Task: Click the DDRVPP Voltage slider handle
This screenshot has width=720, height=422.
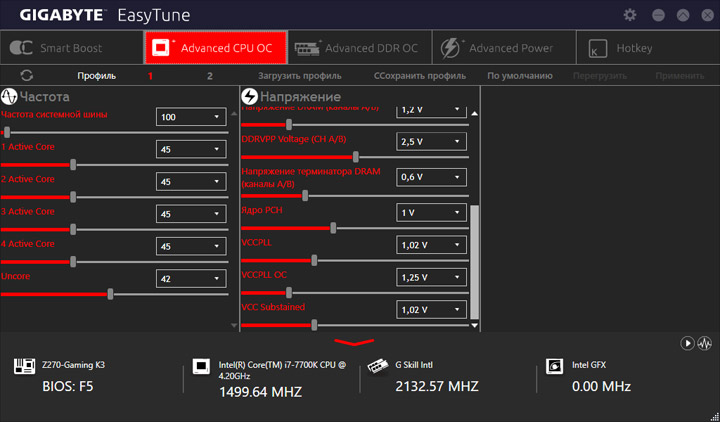Action: [356, 158]
